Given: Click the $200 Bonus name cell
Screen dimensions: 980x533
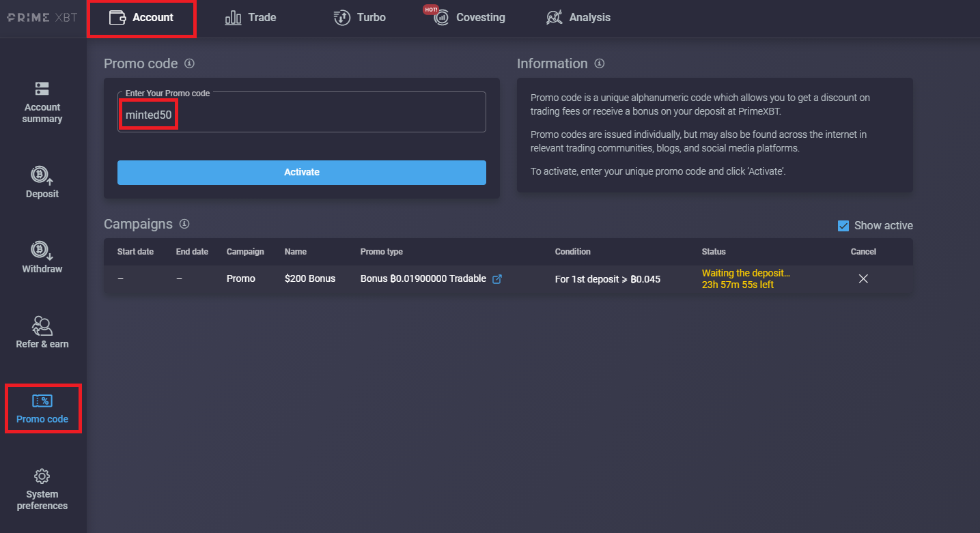Looking at the screenshot, I should [x=310, y=278].
